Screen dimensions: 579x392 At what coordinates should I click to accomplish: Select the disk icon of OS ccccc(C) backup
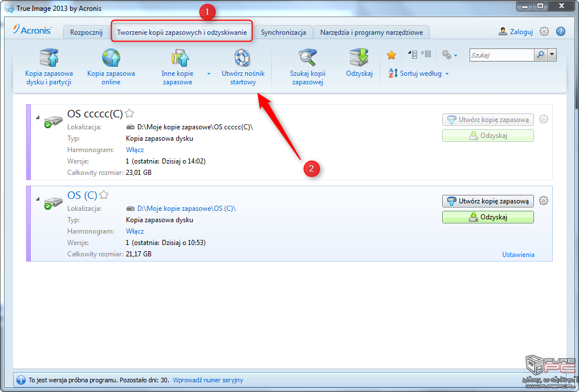53,121
